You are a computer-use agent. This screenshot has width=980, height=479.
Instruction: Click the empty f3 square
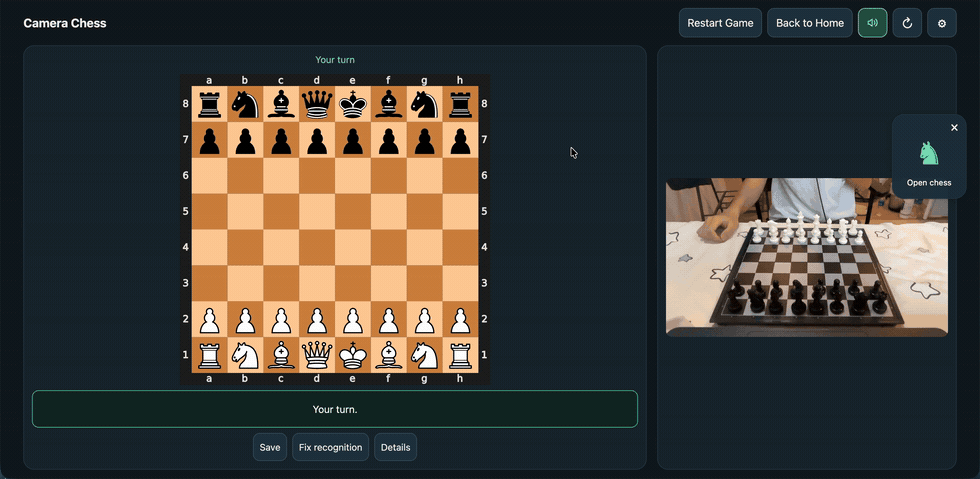[x=389, y=283]
